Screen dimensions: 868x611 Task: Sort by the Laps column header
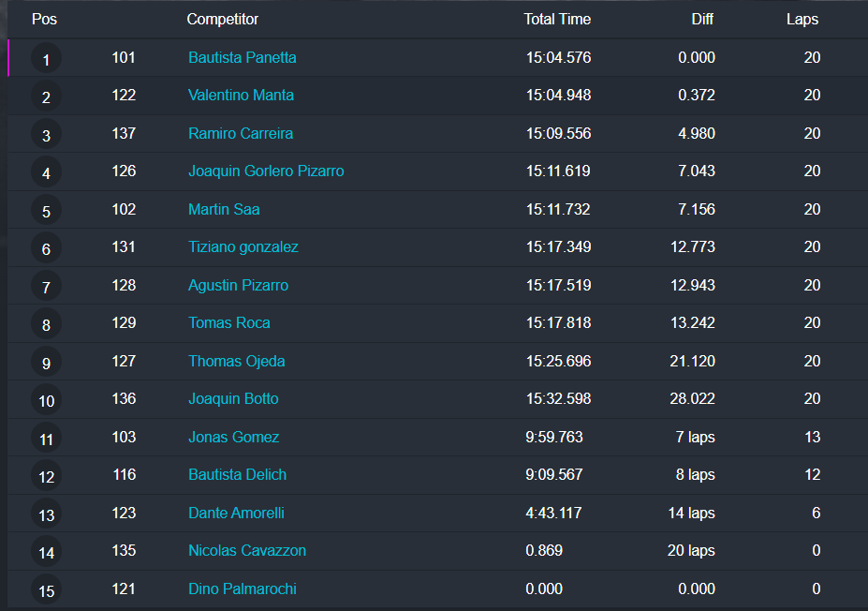point(802,19)
